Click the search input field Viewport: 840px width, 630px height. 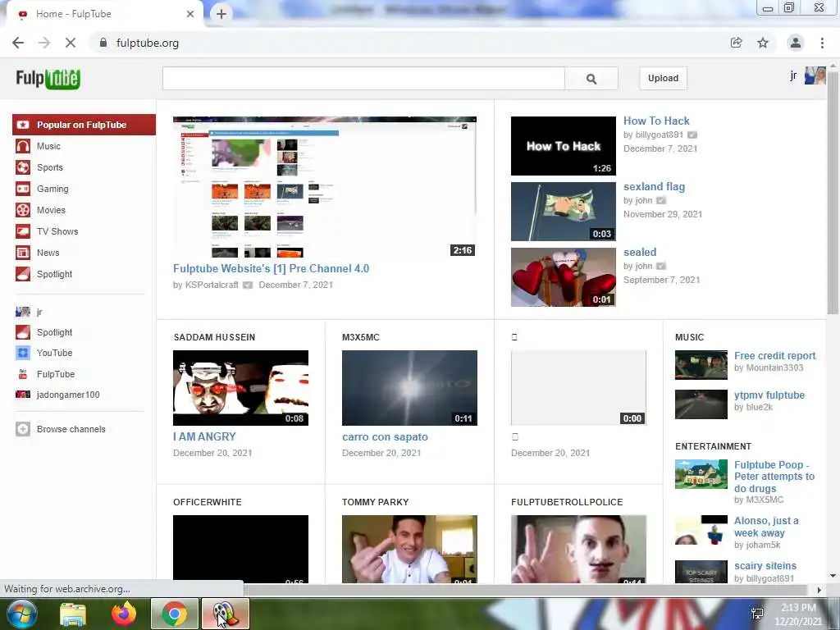pyautogui.click(x=363, y=79)
